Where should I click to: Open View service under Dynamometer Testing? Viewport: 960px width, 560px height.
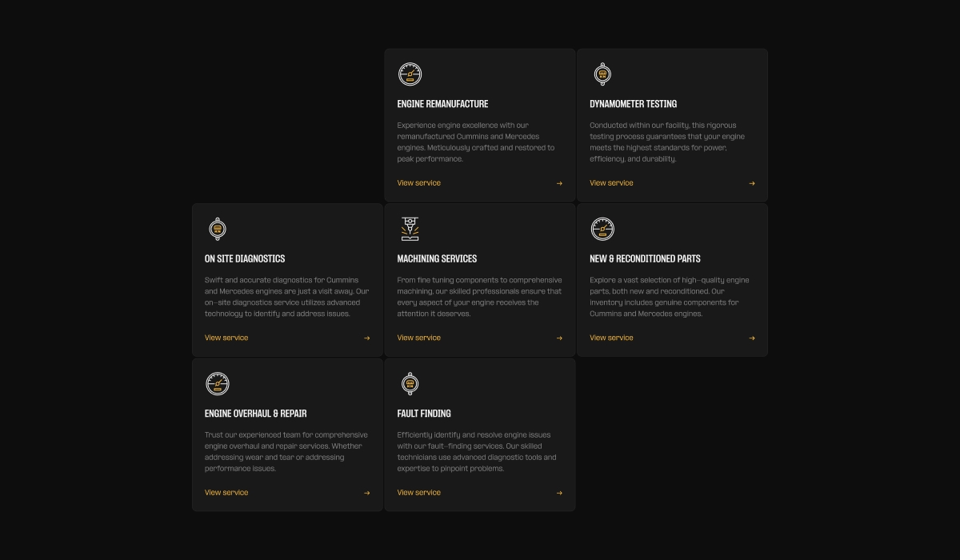click(611, 183)
